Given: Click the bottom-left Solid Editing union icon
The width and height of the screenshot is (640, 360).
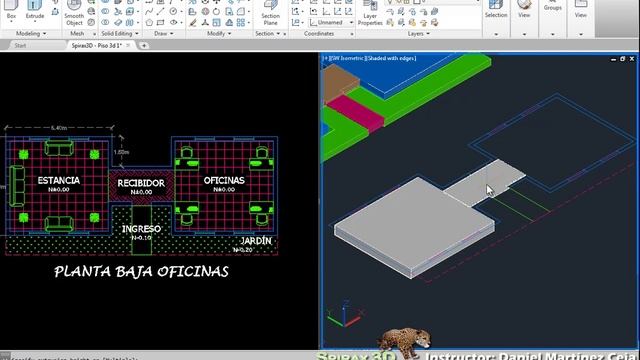Looking at the screenshot, I should pos(105,22).
